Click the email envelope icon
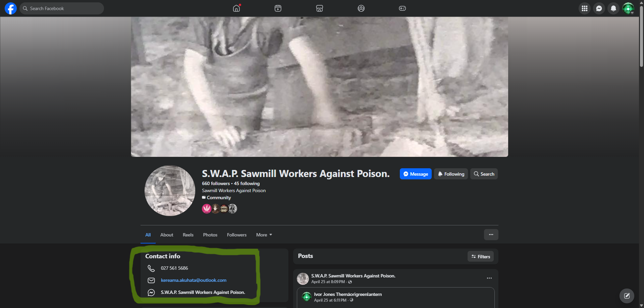The width and height of the screenshot is (644, 308). [x=151, y=280]
